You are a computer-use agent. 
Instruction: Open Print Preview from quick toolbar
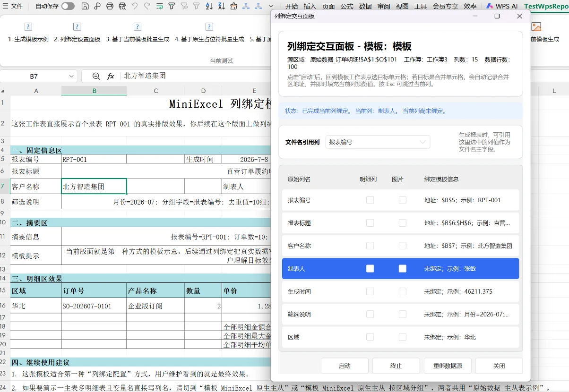click(122, 6)
